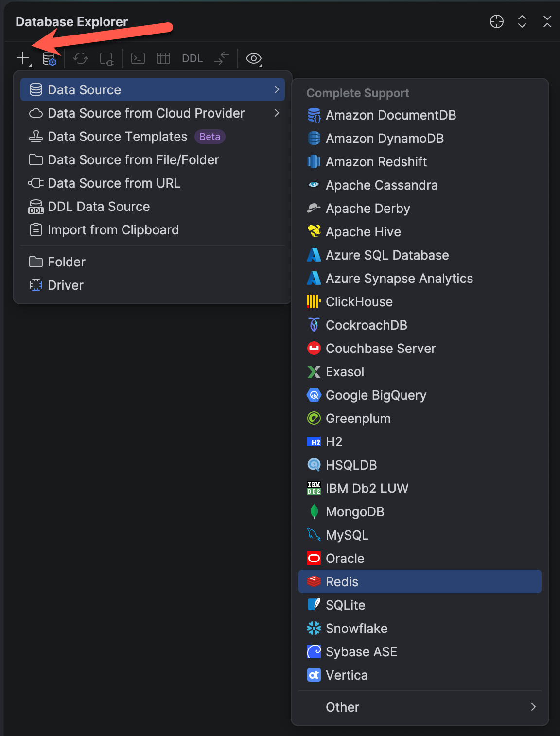This screenshot has width=560, height=736.
Task: Click the Apache Hive bee icon
Action: tap(314, 231)
